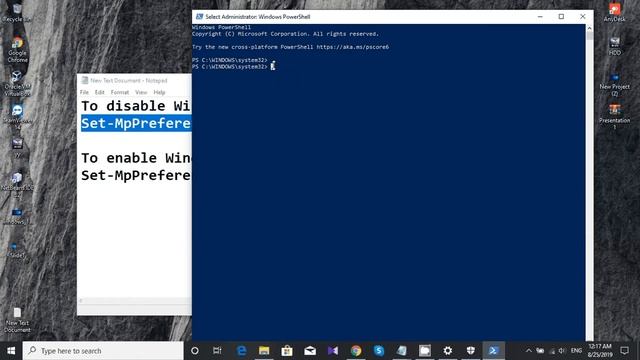Open Visual Studio from the taskbar
Screen dimensions: 640x360
click(333, 351)
